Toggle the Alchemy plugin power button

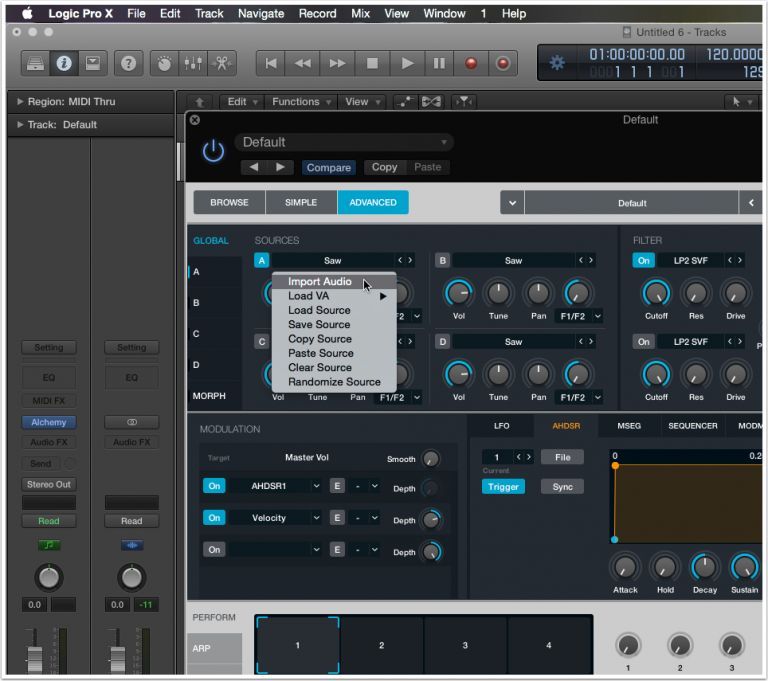tap(214, 151)
